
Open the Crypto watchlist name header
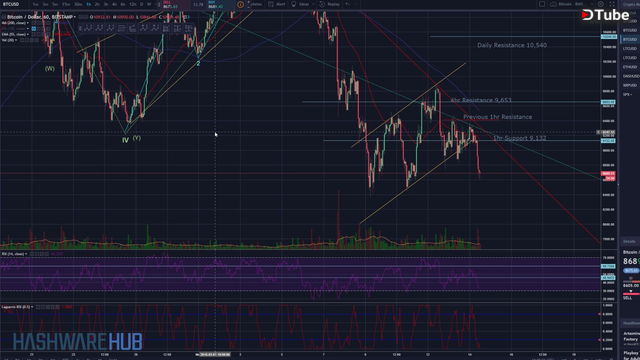tap(631, 4)
